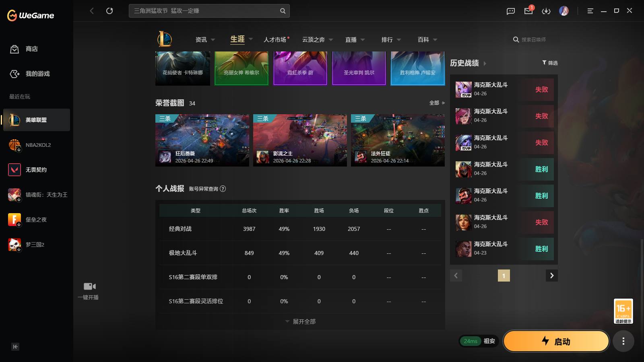Image resolution: width=644 pixels, height=362 pixels.
Task: Open the 资讯 tab
Action: coord(201,40)
